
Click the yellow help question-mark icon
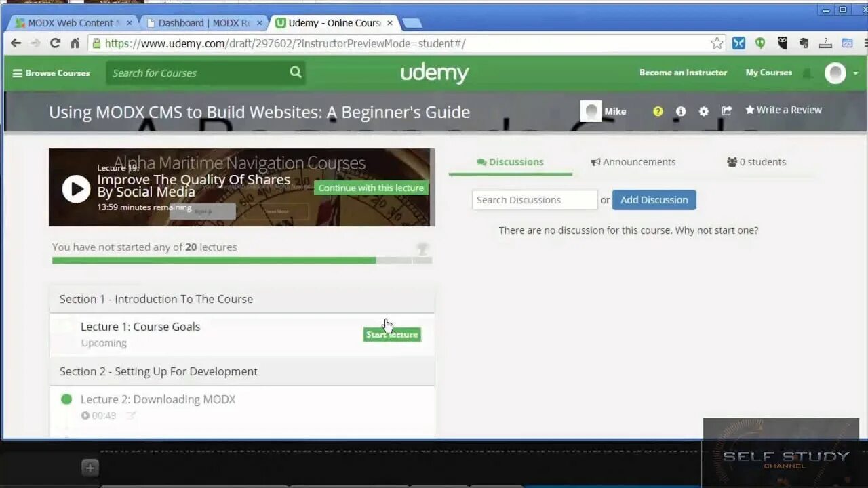point(658,111)
